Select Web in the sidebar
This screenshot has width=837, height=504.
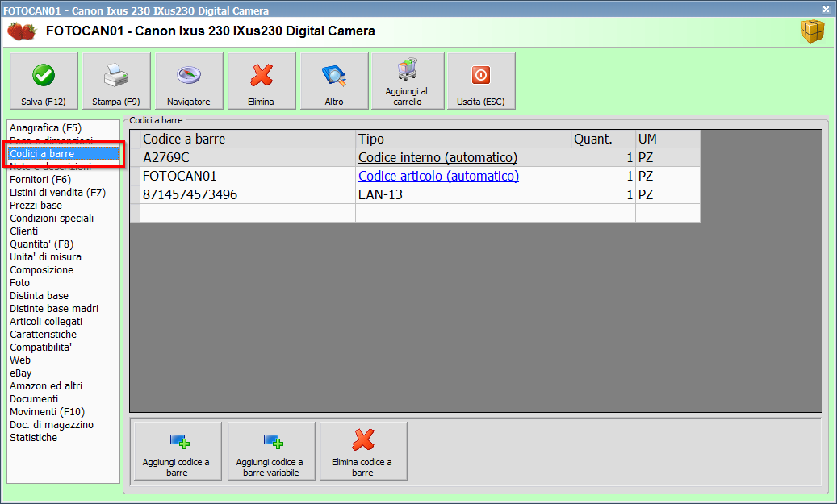click(x=20, y=360)
